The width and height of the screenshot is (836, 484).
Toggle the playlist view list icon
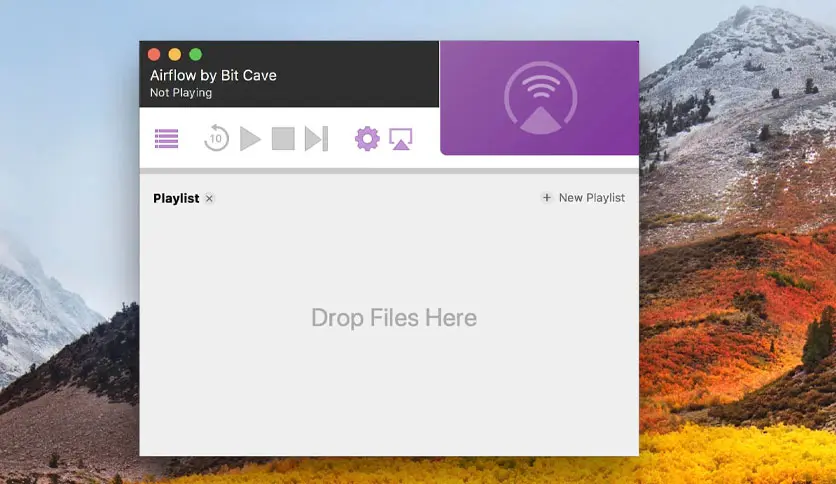coord(167,139)
